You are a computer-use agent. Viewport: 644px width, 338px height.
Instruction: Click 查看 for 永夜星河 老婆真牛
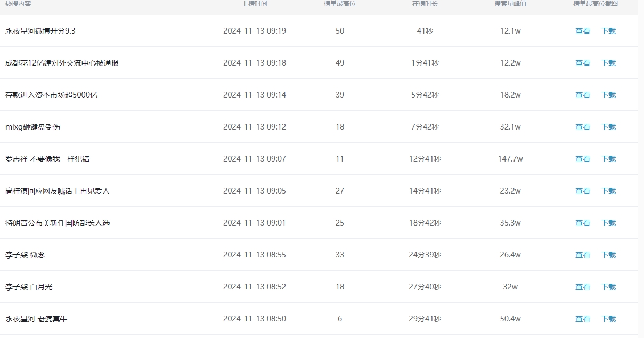583,319
